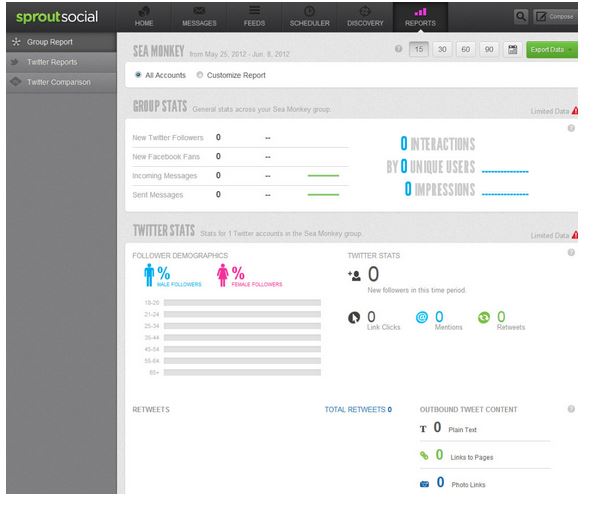Click the Incoming Messages green trend line
Image resolution: width=594 pixels, height=516 pixels.
pyautogui.click(x=323, y=175)
